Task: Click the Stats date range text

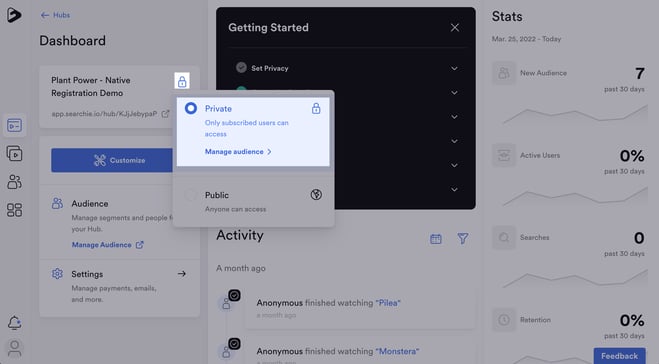Action: [526, 39]
